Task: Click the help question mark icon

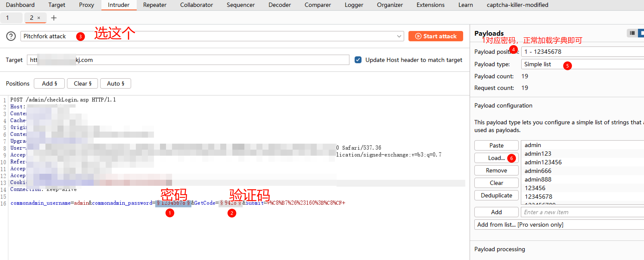Action: (11, 36)
